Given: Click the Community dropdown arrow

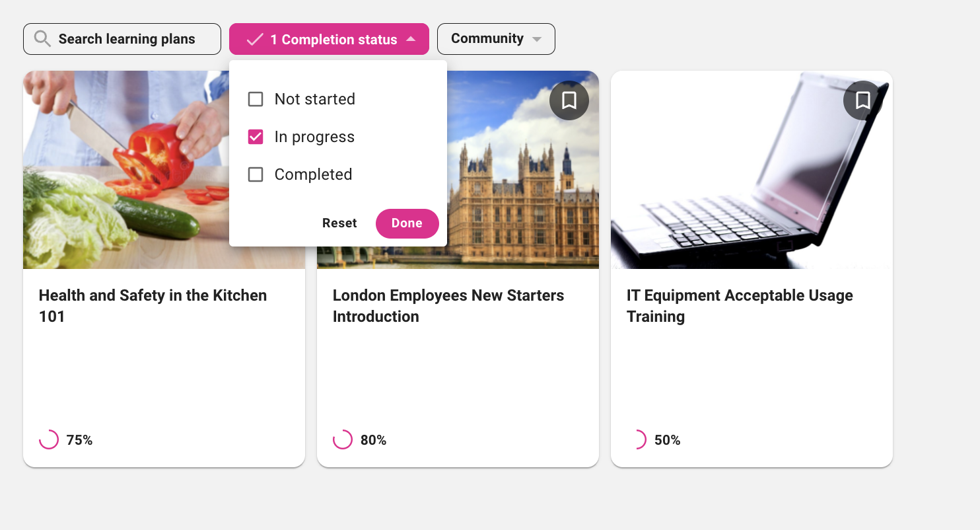Looking at the screenshot, I should click(537, 40).
